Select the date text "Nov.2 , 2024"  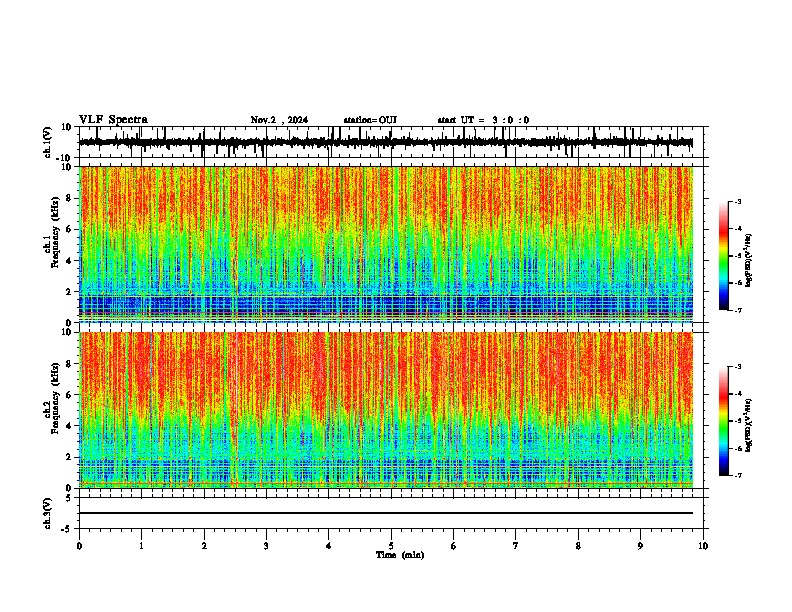(x=279, y=120)
